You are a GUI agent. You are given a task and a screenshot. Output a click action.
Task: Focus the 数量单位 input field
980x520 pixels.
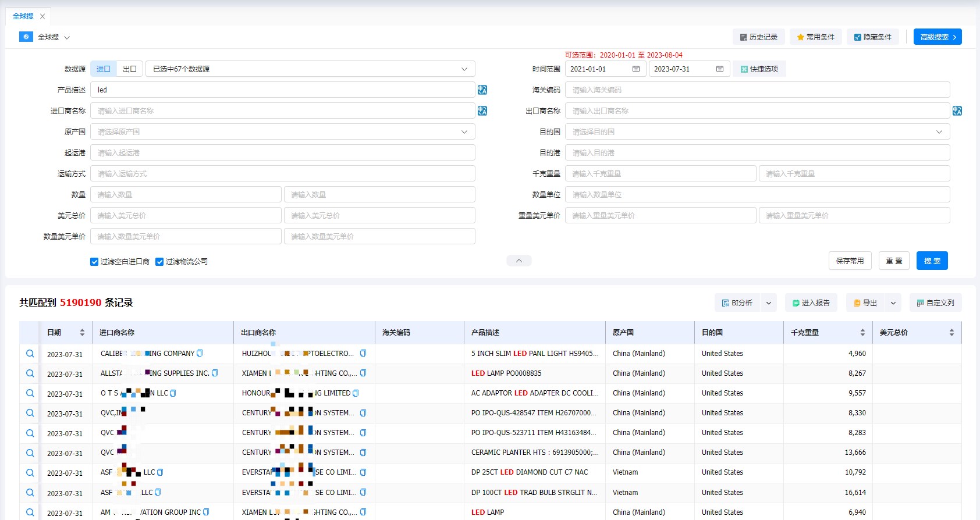click(758, 194)
